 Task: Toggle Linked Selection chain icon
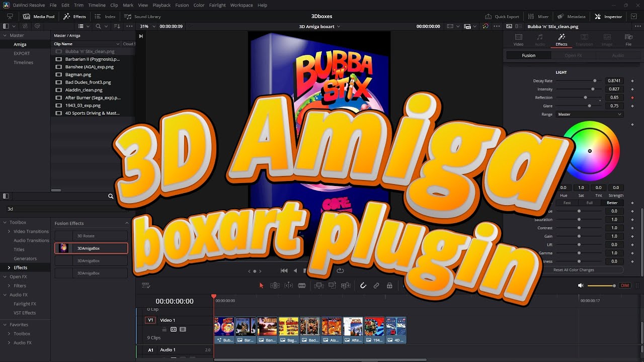click(376, 286)
